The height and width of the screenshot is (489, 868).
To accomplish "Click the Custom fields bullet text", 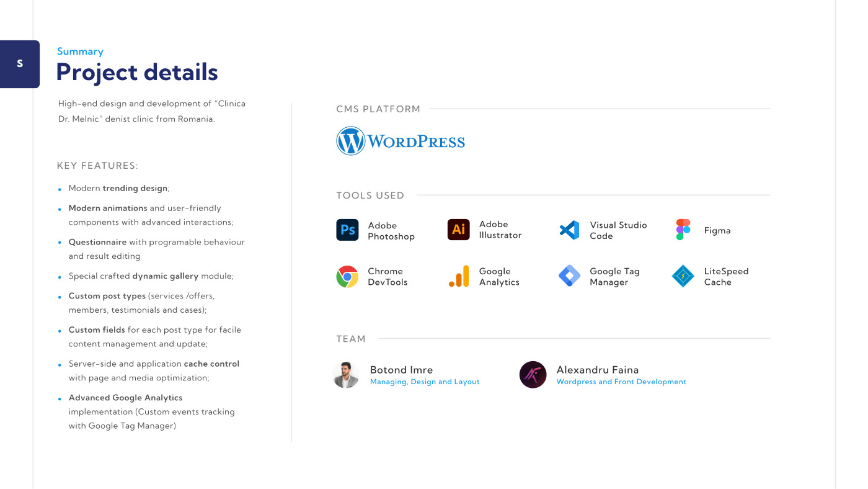I will 154,337.
